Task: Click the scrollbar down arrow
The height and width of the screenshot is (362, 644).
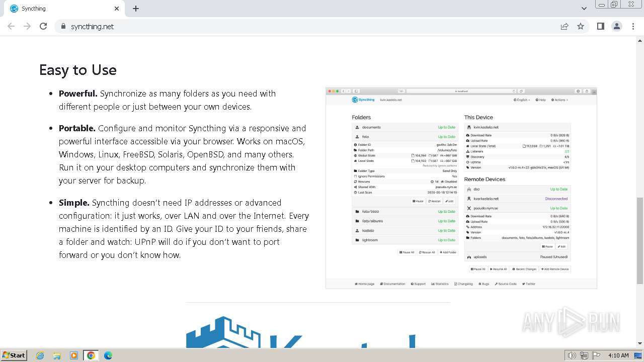Action: [640, 343]
